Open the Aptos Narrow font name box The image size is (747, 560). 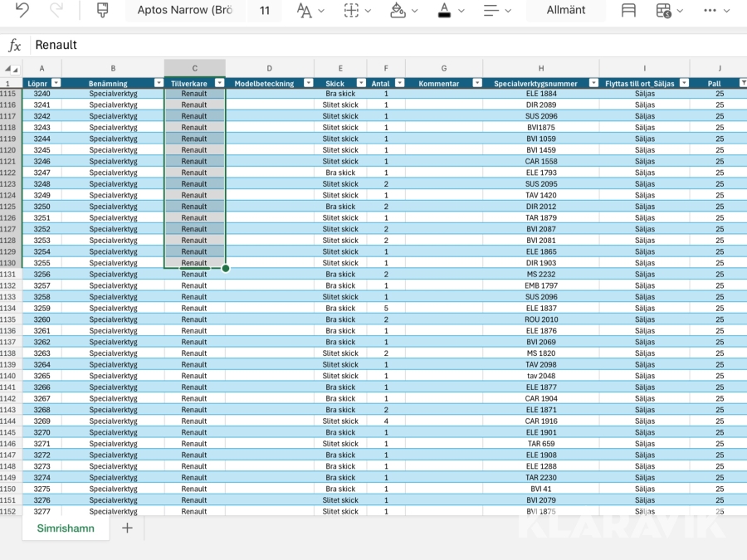point(185,10)
